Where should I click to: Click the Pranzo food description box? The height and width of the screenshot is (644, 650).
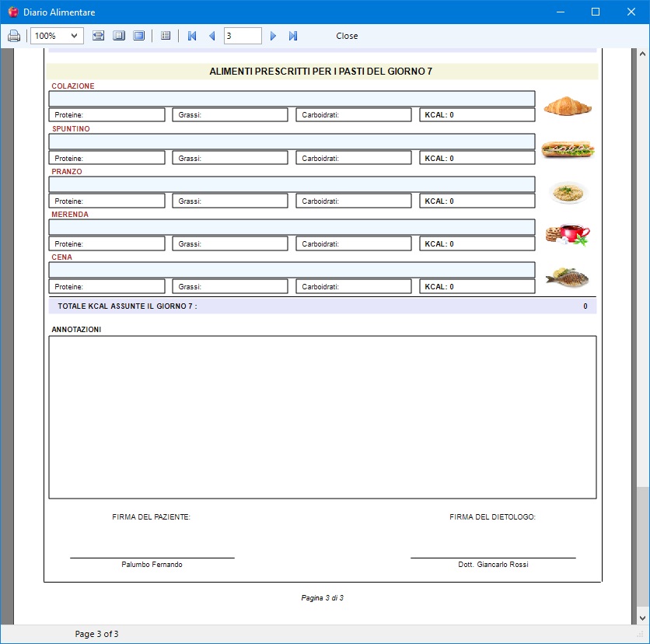click(292, 184)
